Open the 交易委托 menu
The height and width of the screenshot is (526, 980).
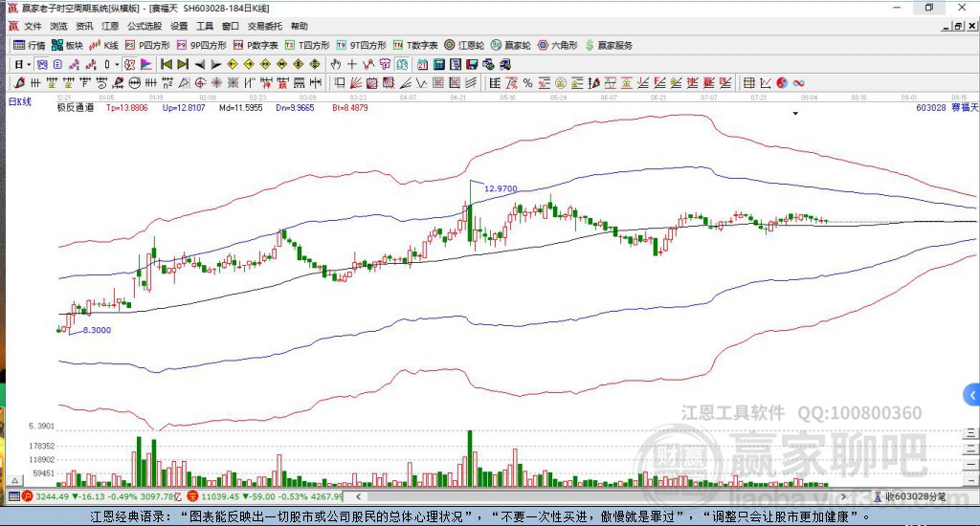pyautogui.click(x=264, y=26)
